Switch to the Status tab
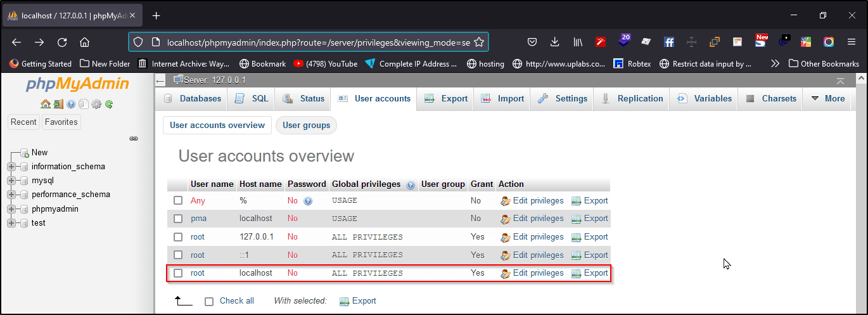Screen dimensions: 868x315 303,99
